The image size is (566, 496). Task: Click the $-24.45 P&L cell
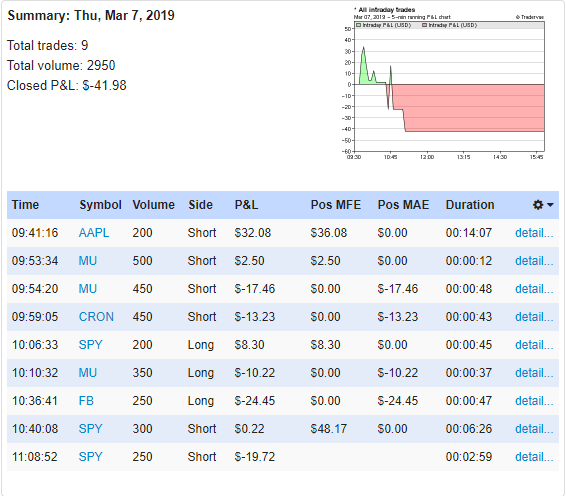254,401
